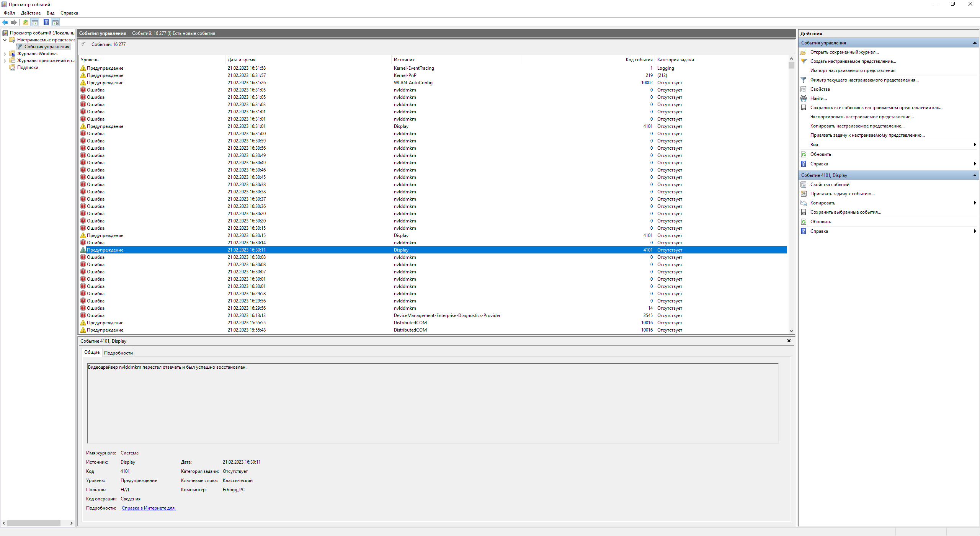The width and height of the screenshot is (980, 536).
Task: Click the green refresh icon under События управления
Action: click(x=804, y=154)
